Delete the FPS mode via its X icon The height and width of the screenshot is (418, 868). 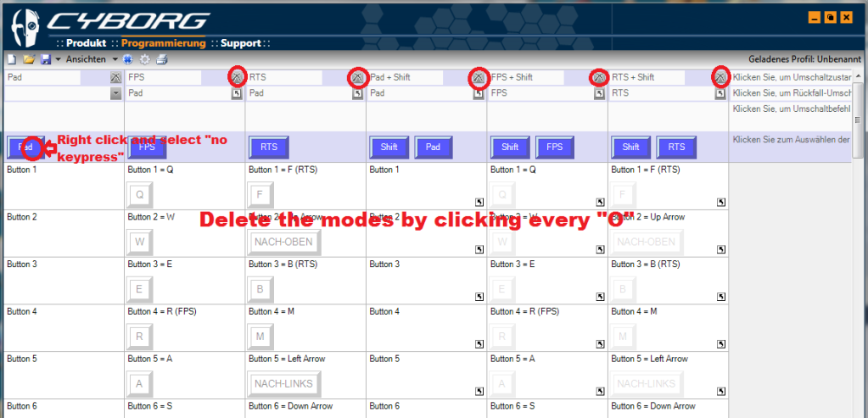[237, 78]
